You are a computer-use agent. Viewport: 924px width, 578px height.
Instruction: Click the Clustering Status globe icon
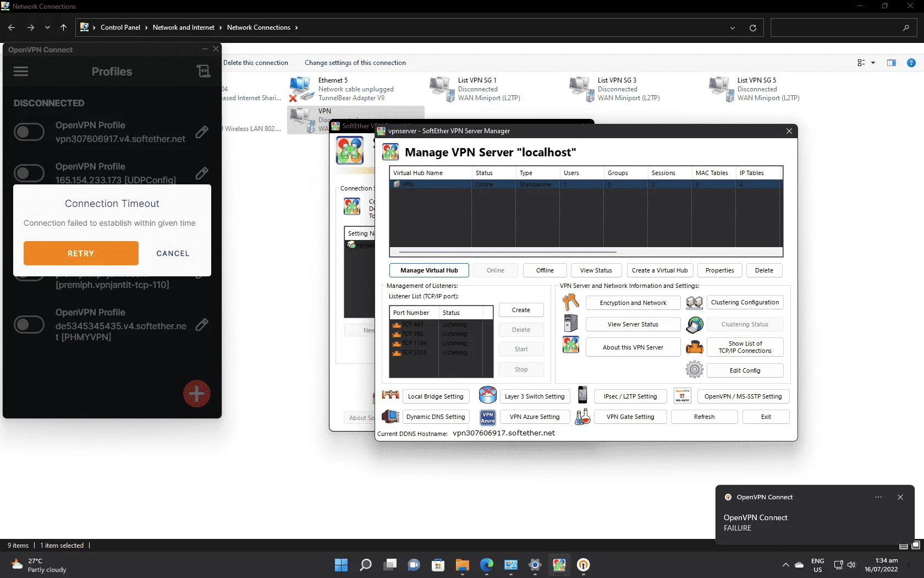(695, 325)
